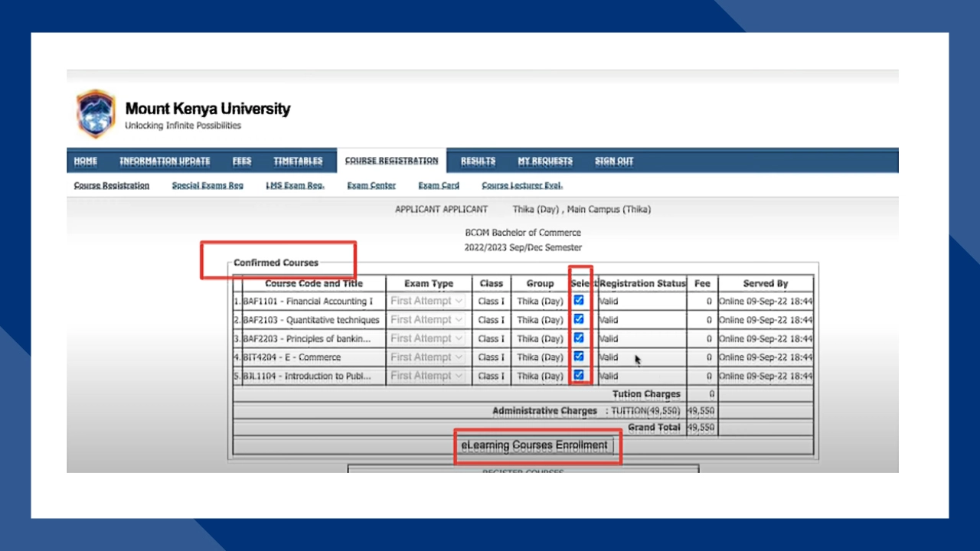Viewport: 980px width, 551px height.
Task: Navigate to MY REQUESTS
Action: (545, 161)
